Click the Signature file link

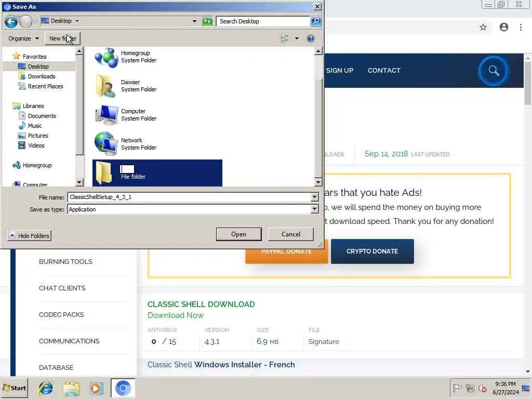(x=323, y=342)
